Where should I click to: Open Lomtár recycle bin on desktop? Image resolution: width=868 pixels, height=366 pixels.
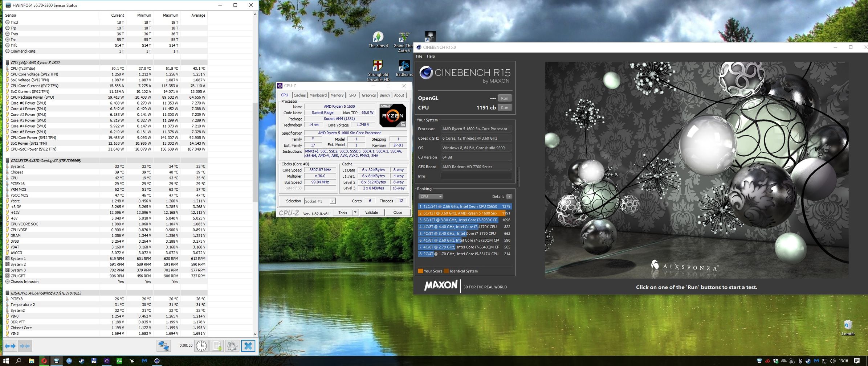[848, 328]
